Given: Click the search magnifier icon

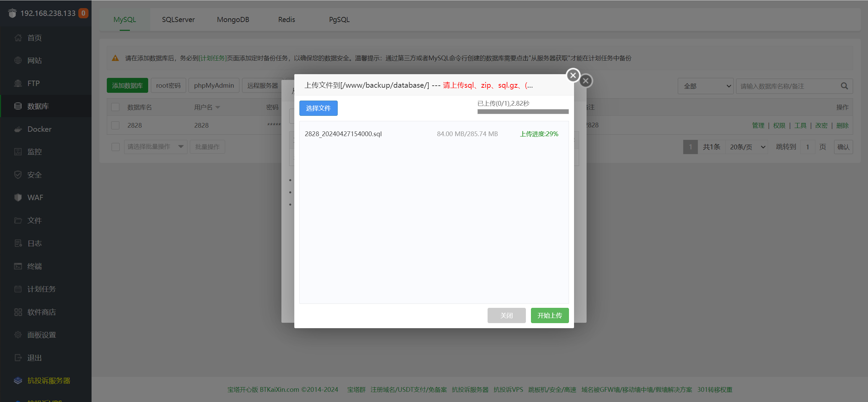Looking at the screenshot, I should point(844,86).
